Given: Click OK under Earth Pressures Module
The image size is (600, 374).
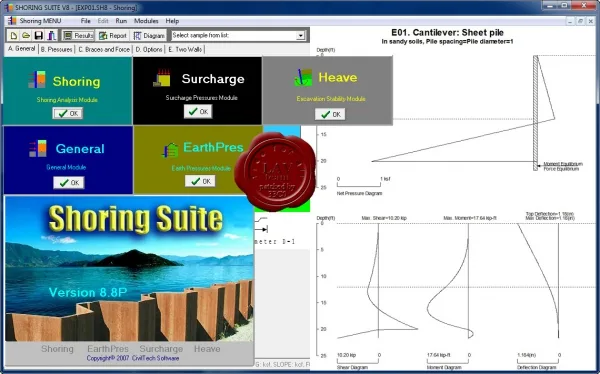Looking at the screenshot, I should 200,181.
